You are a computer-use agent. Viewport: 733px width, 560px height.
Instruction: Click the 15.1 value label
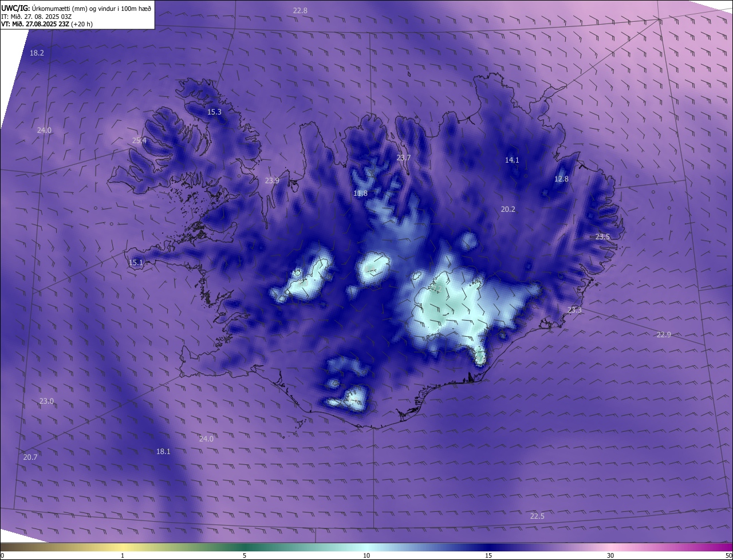point(136,262)
